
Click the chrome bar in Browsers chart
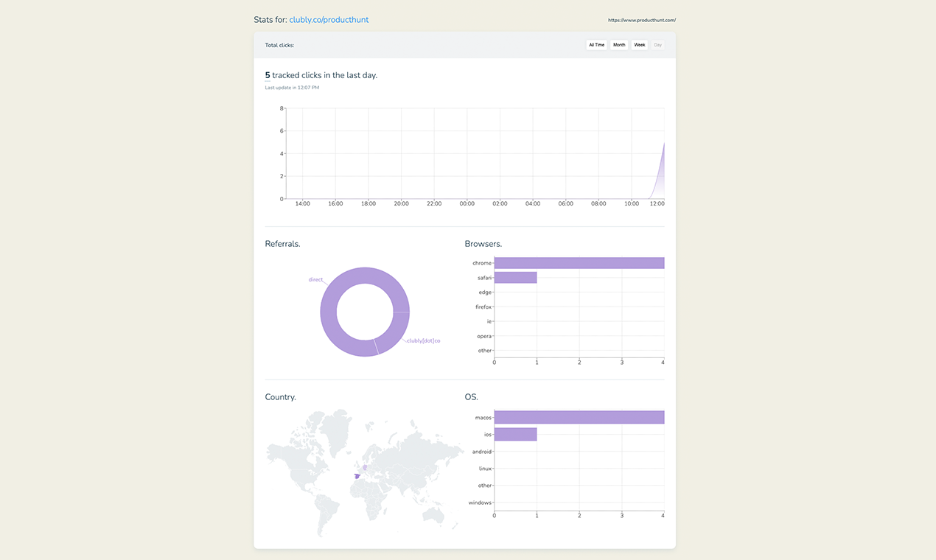click(x=579, y=263)
